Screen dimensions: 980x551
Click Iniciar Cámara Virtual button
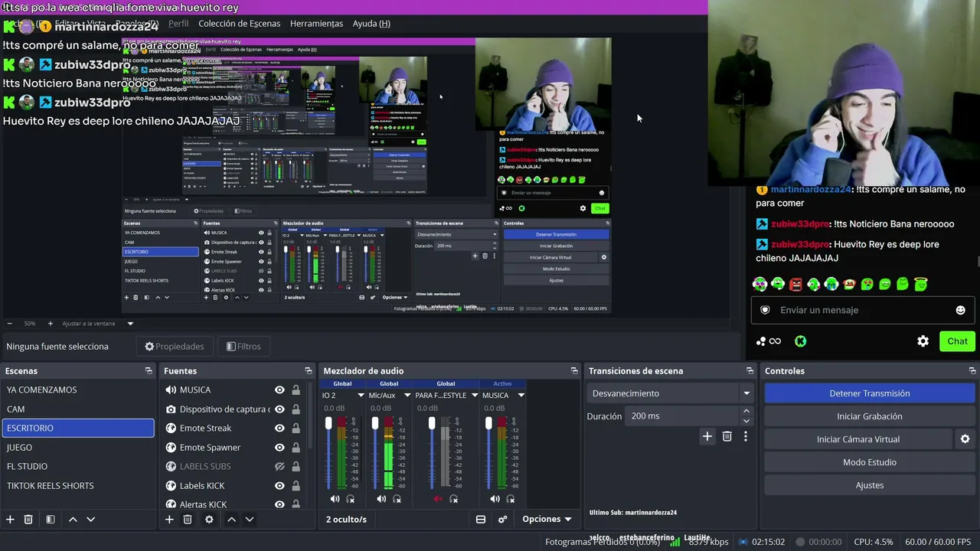pos(857,439)
